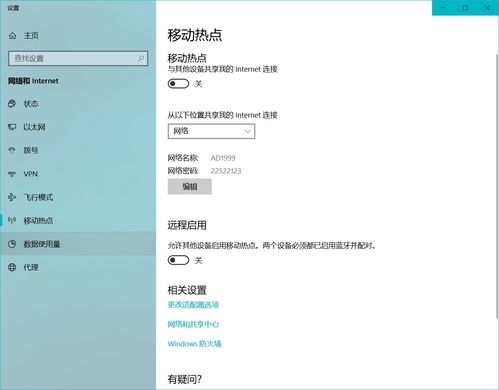Viewport: 499px width, 390px height.
Task: Click the 状态 status icon in sidebar
Action: click(x=12, y=104)
